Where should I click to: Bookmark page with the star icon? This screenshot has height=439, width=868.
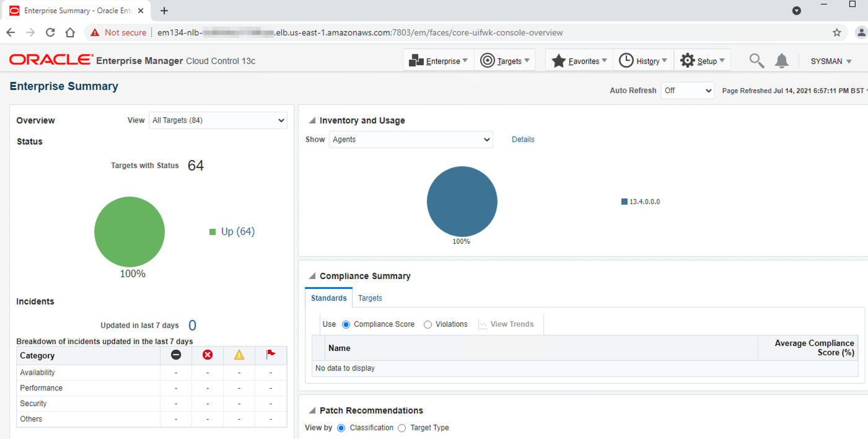point(837,32)
